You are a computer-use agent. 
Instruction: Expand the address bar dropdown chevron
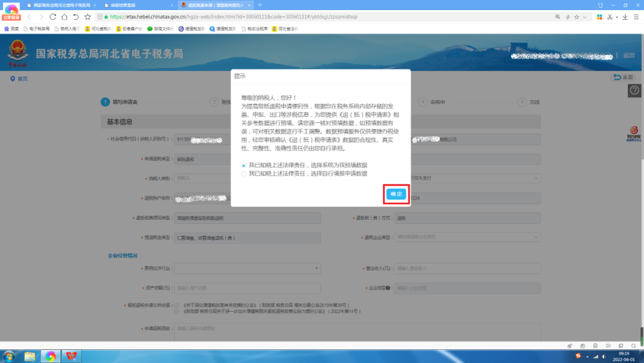tap(584, 17)
